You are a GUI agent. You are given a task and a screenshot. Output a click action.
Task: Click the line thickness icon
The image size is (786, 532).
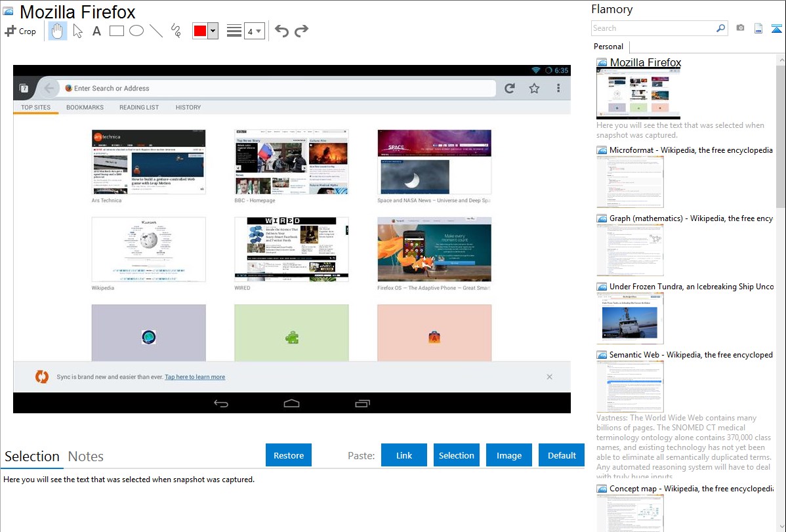[x=234, y=31]
